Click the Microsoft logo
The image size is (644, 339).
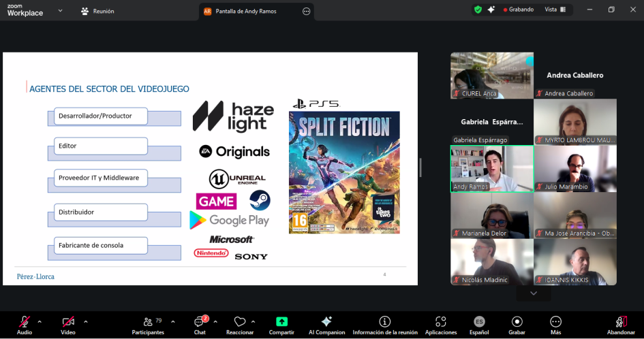(x=232, y=239)
